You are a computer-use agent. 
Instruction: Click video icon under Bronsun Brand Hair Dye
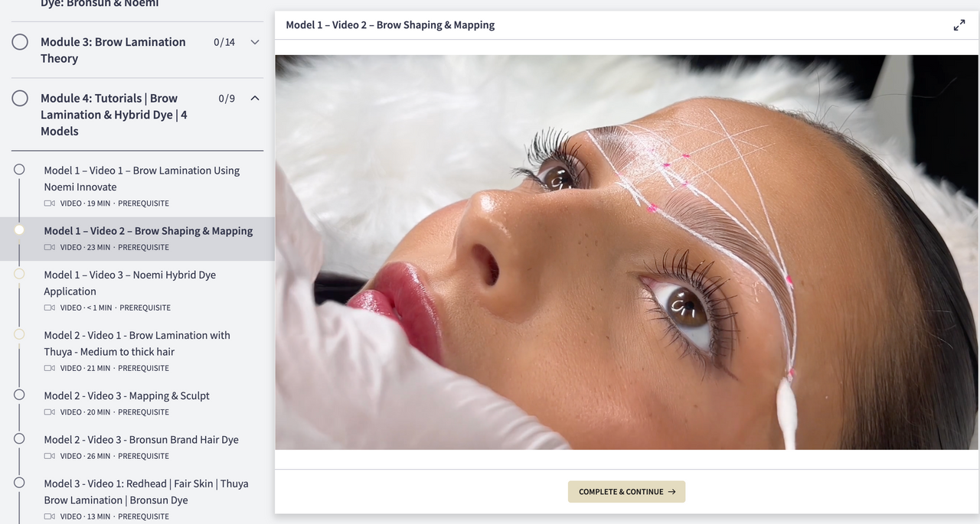pyautogui.click(x=50, y=456)
